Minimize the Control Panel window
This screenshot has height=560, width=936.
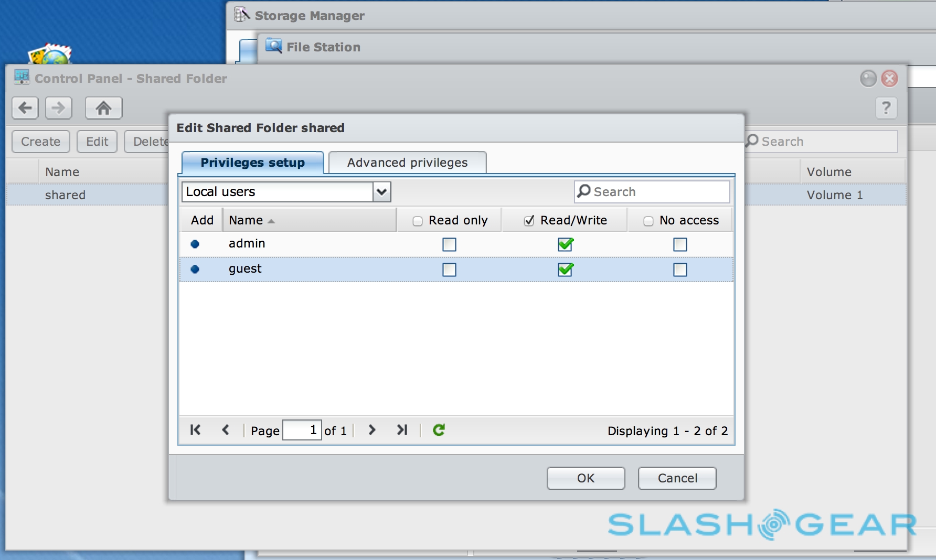click(868, 79)
